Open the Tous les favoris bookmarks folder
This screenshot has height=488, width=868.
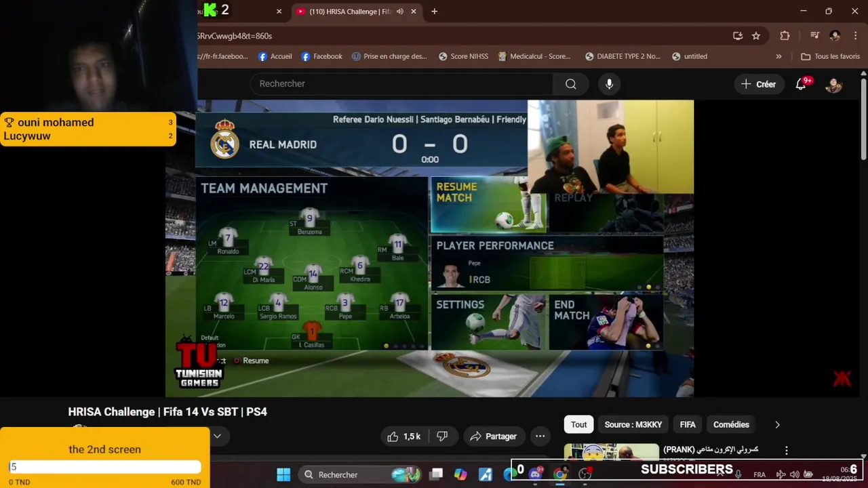[x=830, y=57]
